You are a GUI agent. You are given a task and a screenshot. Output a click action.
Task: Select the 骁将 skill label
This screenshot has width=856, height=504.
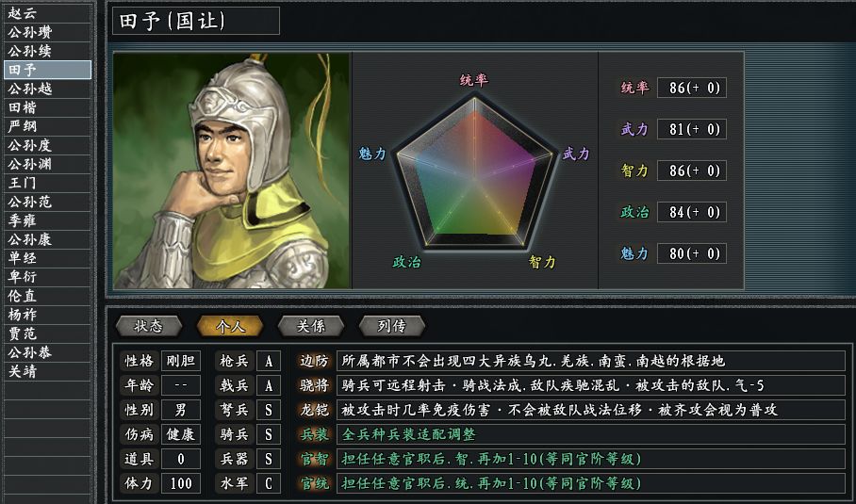(315, 385)
